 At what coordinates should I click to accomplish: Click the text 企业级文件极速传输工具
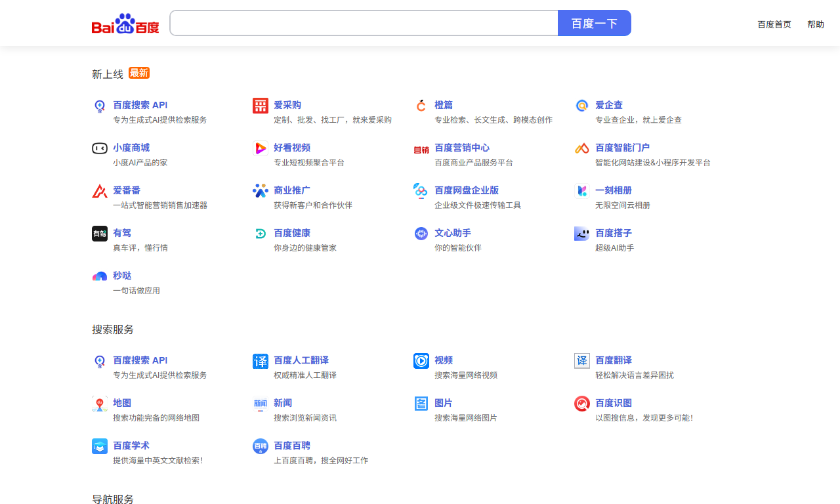click(478, 205)
